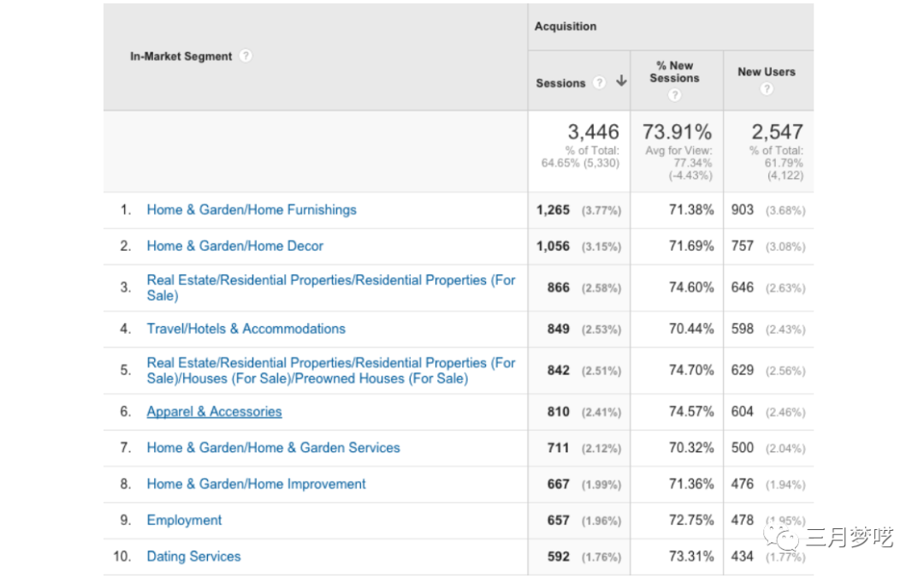Click the help icon beside In-Market Segment
This screenshot has height=578, width=924.
pyautogui.click(x=246, y=57)
